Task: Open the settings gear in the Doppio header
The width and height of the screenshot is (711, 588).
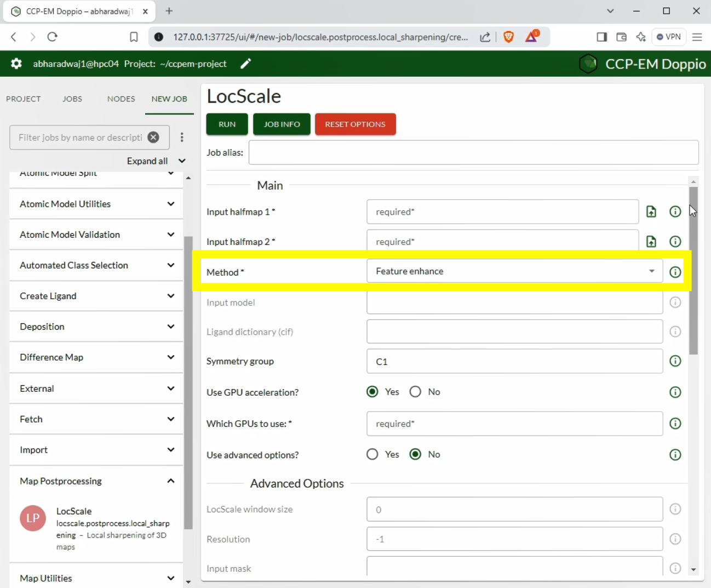Action: (x=16, y=64)
